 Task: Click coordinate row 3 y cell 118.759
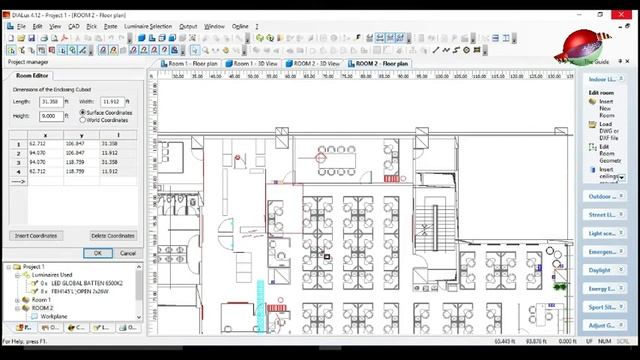point(81,162)
